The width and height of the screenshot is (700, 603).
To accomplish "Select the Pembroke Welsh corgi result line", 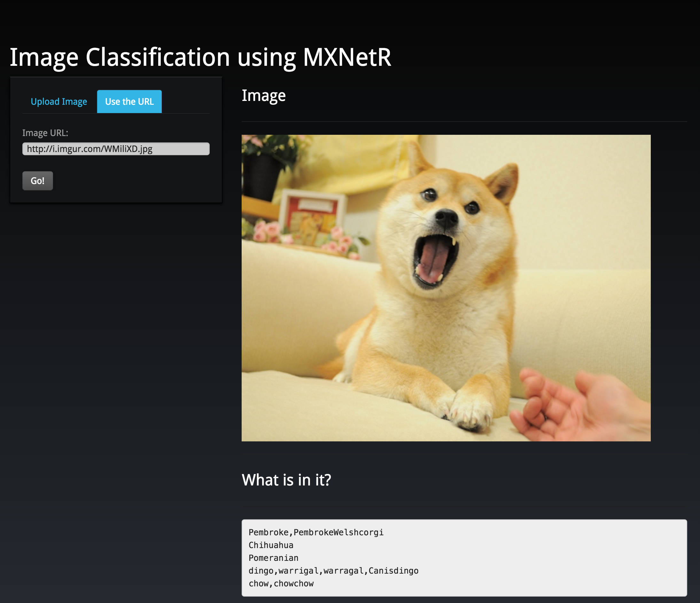I will 316,532.
